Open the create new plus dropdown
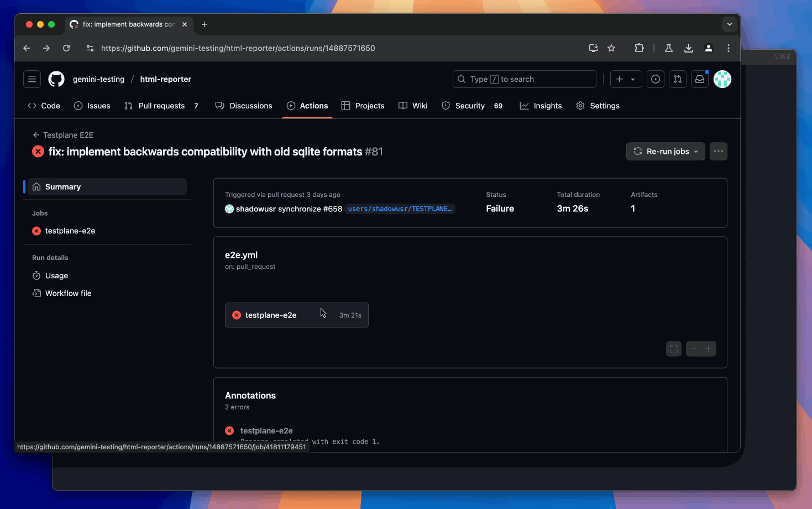The height and width of the screenshot is (509, 812). (x=626, y=79)
